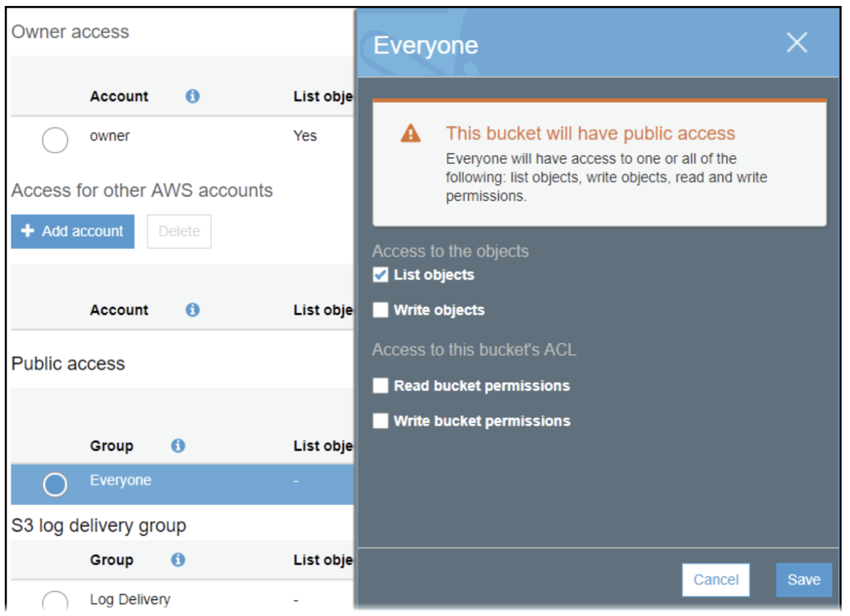This screenshot has height=616, width=850.
Task: Click the Everyone label in the highlighted row
Action: pyautogui.click(x=120, y=481)
